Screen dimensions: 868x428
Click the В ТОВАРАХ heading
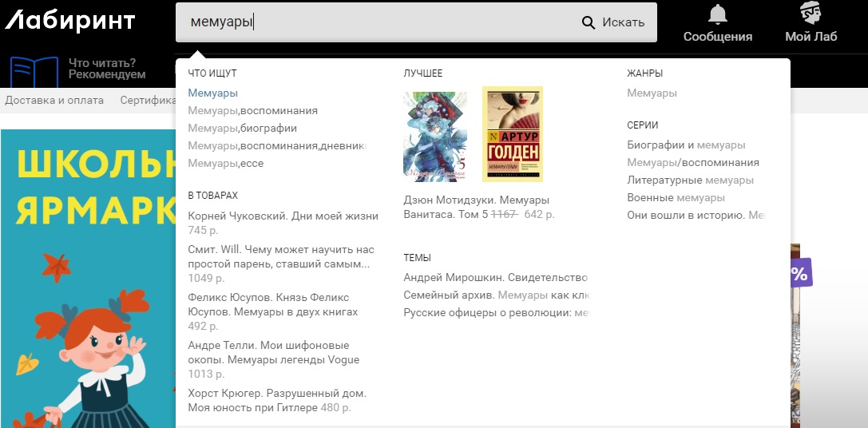(x=213, y=196)
